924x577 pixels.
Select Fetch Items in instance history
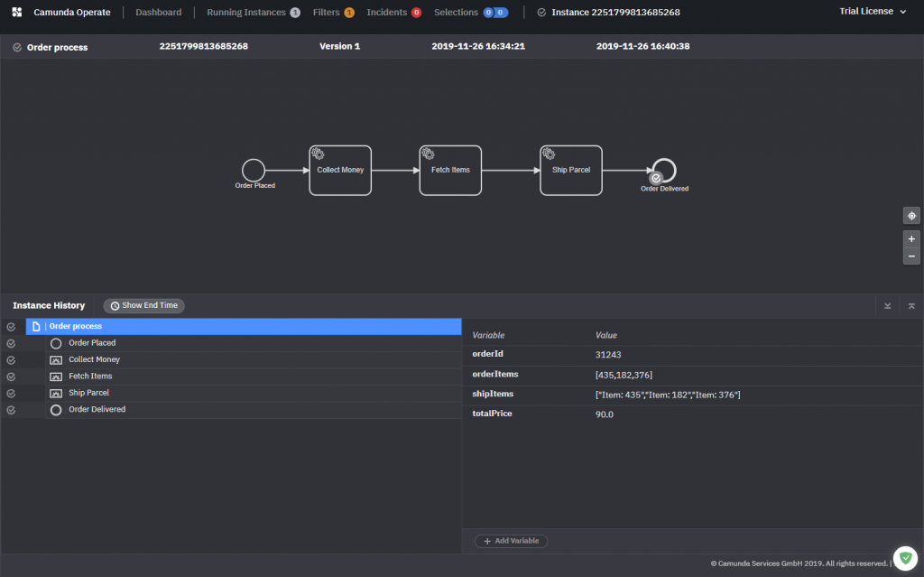254,376
